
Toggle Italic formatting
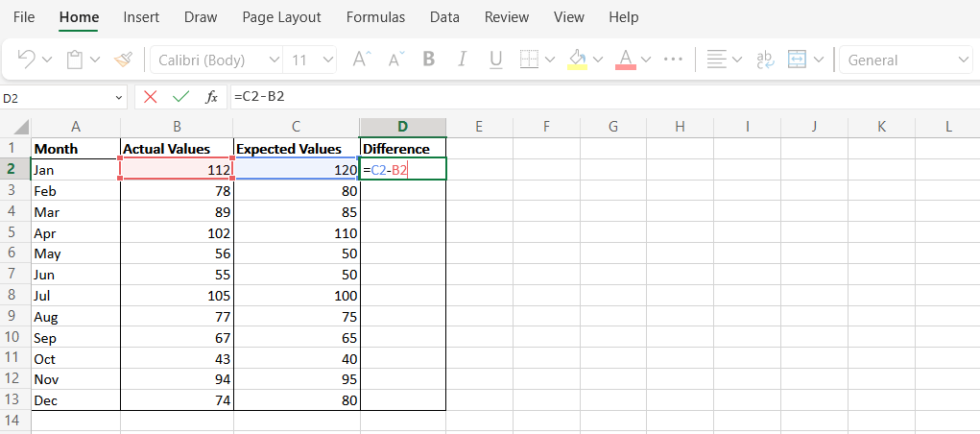[x=463, y=60]
